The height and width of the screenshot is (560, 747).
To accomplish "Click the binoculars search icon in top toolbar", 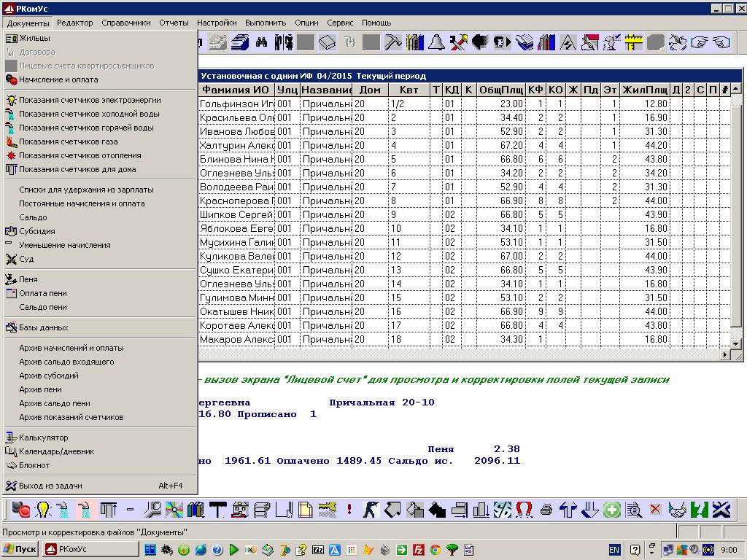I will tap(261, 42).
